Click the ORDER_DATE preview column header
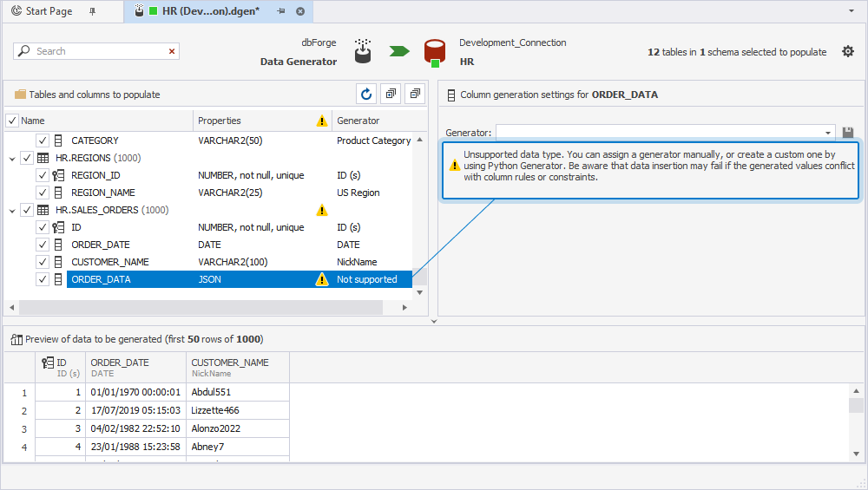 [x=135, y=367]
